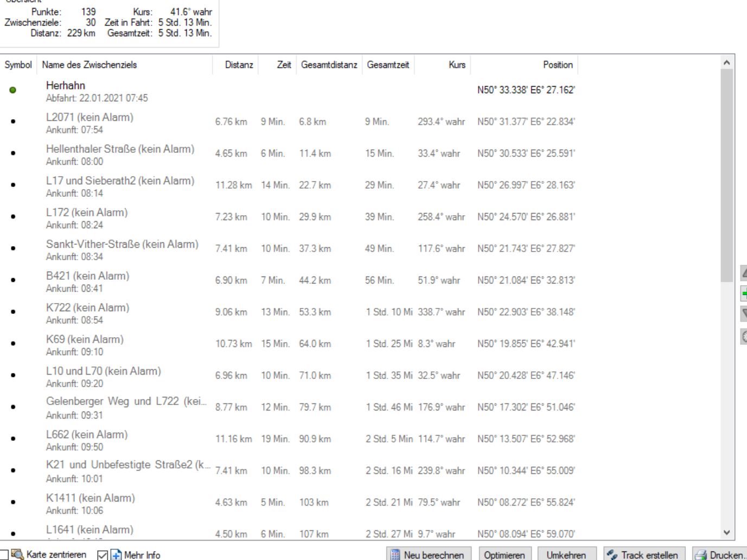Click the Name des Zwischenziels column header
Viewport: 747px width, 560px height.
coord(90,65)
